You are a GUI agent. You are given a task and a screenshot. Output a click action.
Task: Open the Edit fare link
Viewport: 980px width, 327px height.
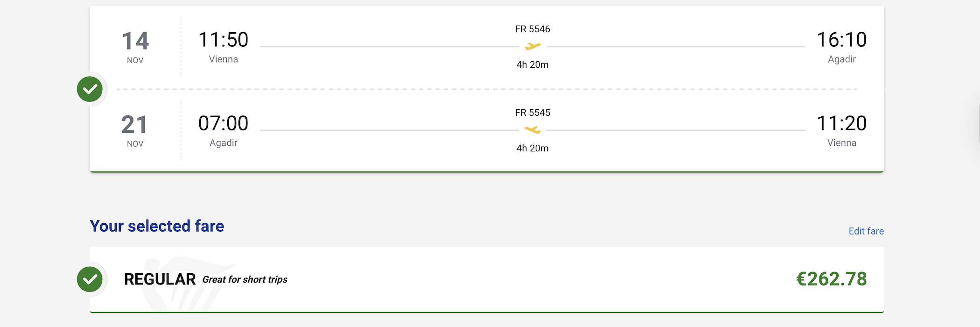866,231
